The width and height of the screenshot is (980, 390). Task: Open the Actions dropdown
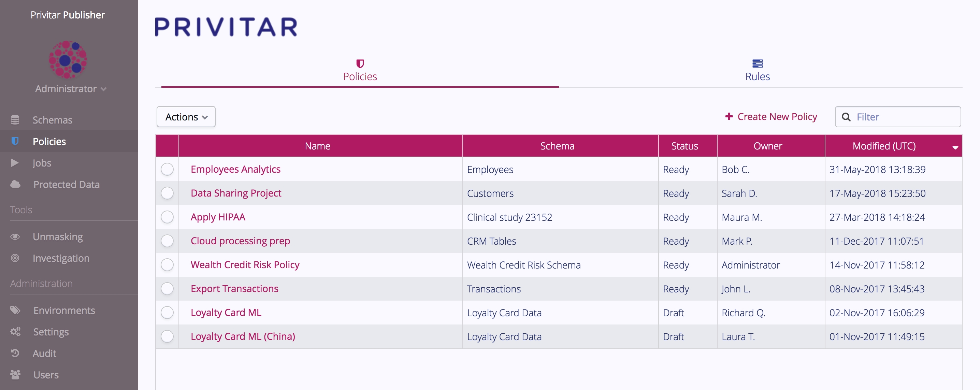pos(186,117)
